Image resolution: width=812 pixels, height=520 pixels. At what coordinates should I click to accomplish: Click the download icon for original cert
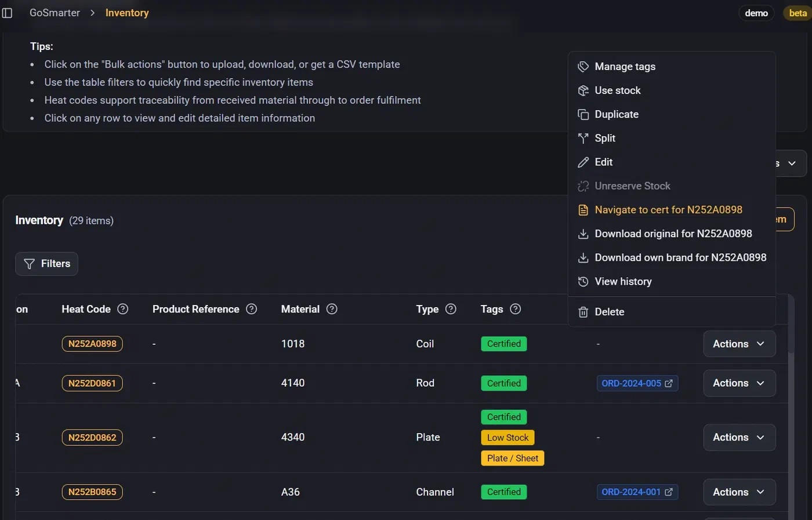pyautogui.click(x=583, y=234)
